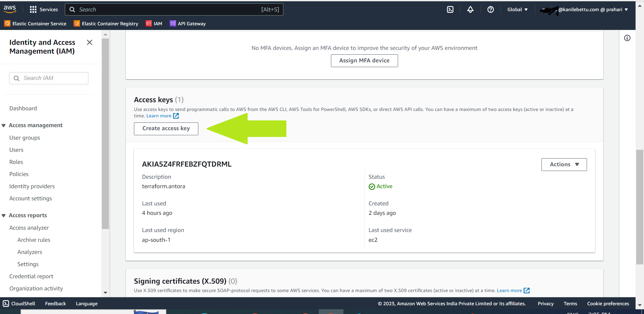
Task: Open Credential report
Action: coord(31,276)
